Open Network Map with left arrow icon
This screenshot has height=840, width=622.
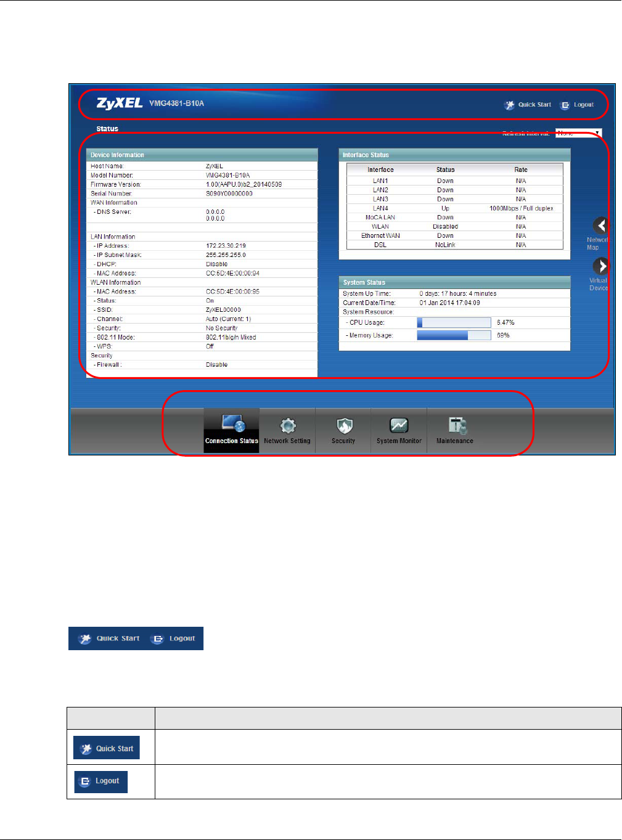(x=601, y=226)
